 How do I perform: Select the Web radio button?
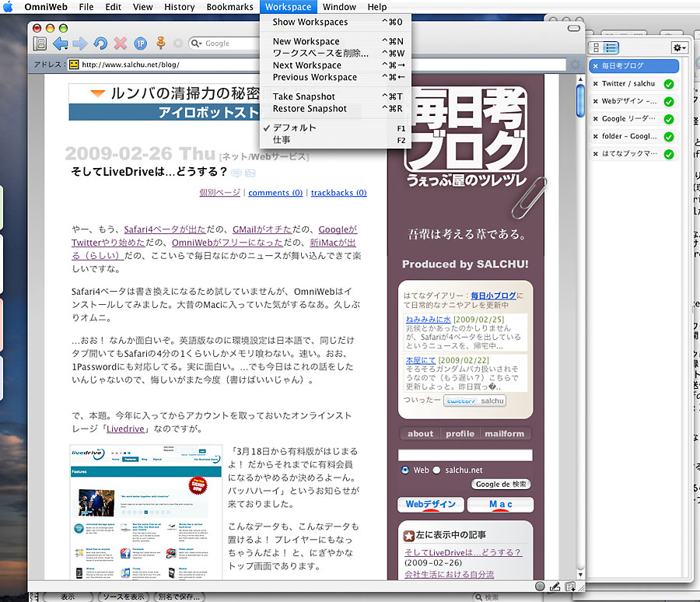point(405,470)
